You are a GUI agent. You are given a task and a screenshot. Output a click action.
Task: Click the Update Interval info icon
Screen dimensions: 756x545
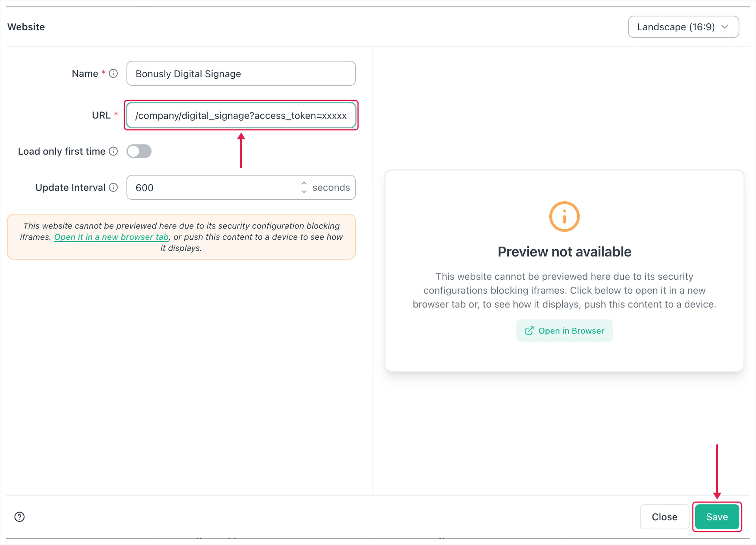pos(113,187)
